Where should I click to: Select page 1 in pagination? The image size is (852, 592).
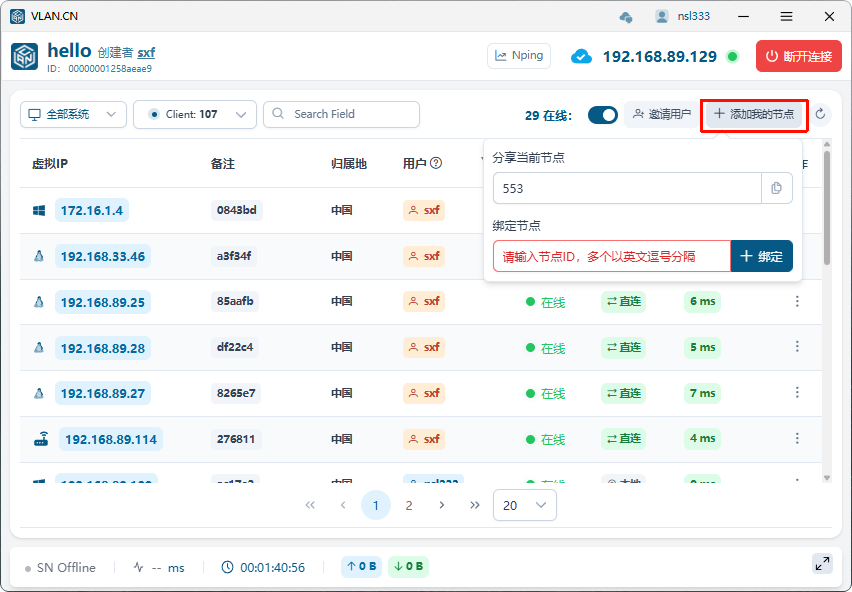pyautogui.click(x=375, y=505)
